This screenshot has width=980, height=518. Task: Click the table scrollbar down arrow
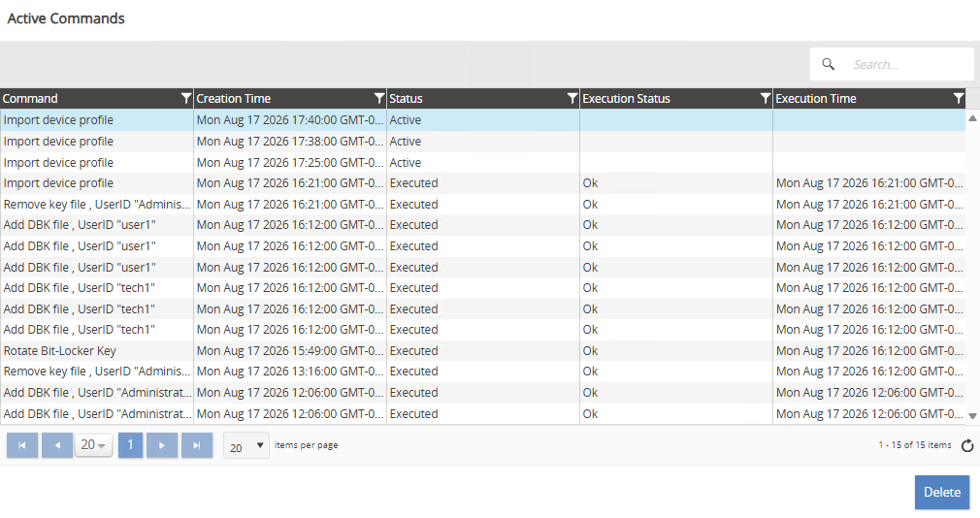pyautogui.click(x=972, y=415)
